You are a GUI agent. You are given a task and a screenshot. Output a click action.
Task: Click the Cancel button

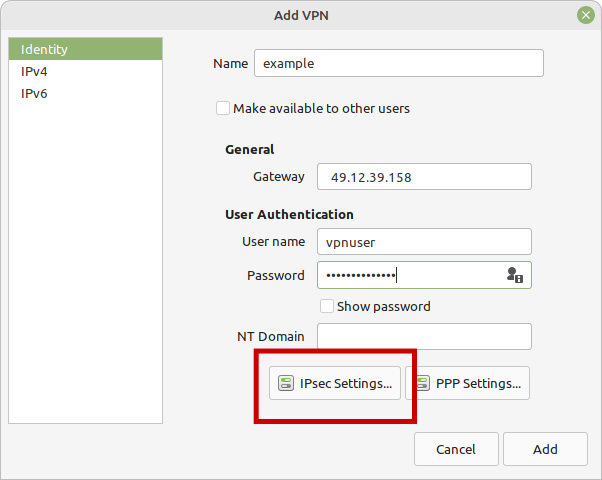456,449
